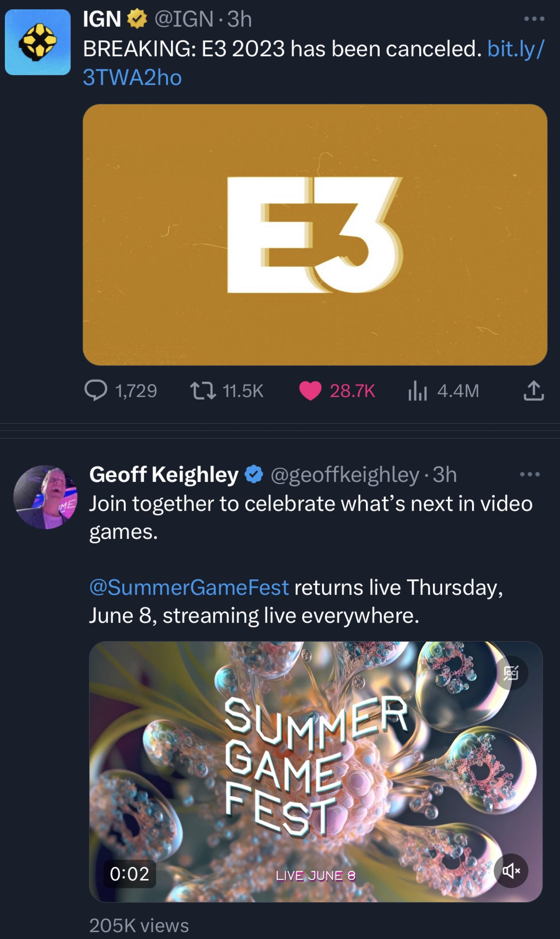The image size is (560, 939).
Task: Open the @geoffkeighley handle
Action: 345,474
